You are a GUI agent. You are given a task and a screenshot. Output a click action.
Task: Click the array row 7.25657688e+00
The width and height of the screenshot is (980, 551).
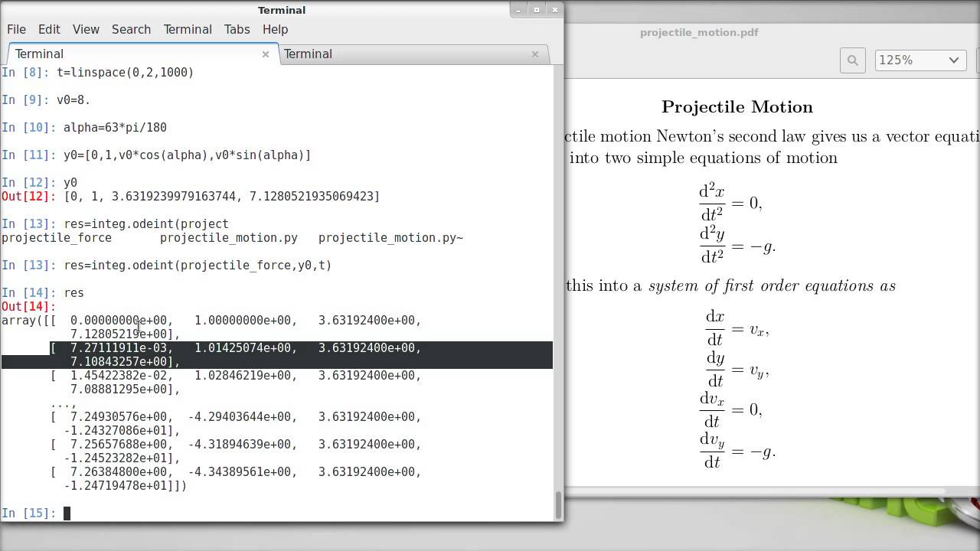click(x=236, y=452)
